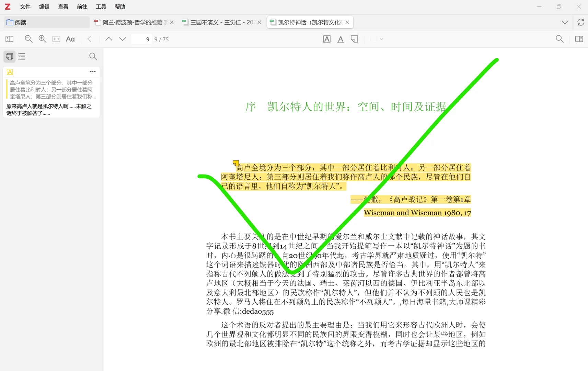588x371 pixels.
Task: Select the zoom out tool
Action: click(x=29, y=39)
